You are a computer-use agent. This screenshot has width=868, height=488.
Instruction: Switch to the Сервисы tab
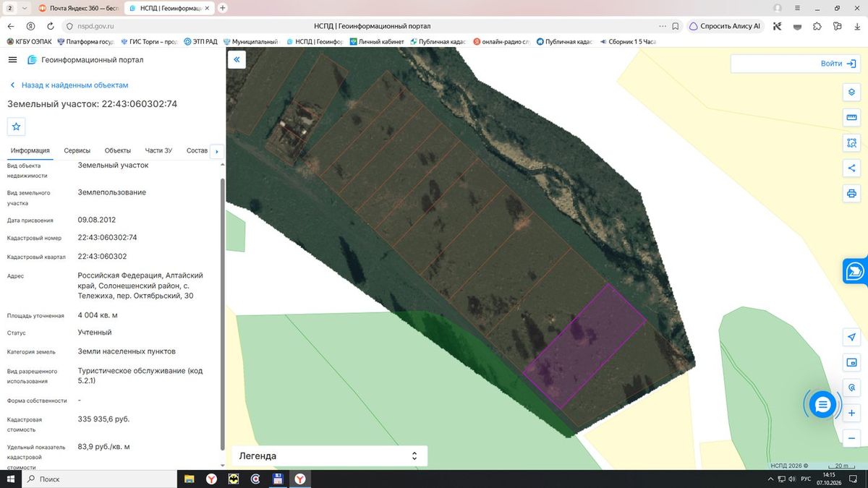pyautogui.click(x=77, y=150)
